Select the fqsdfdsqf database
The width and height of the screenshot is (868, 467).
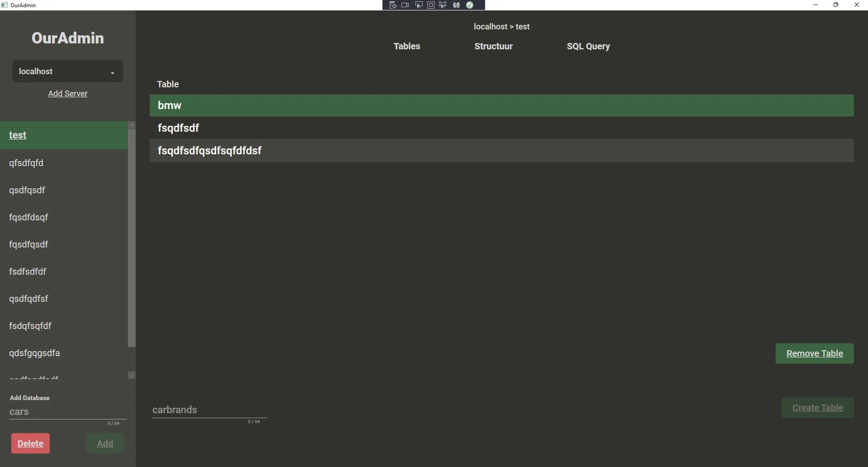pyautogui.click(x=64, y=217)
